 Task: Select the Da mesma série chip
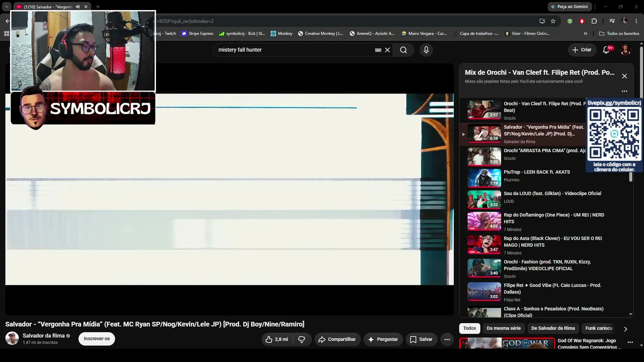504,328
